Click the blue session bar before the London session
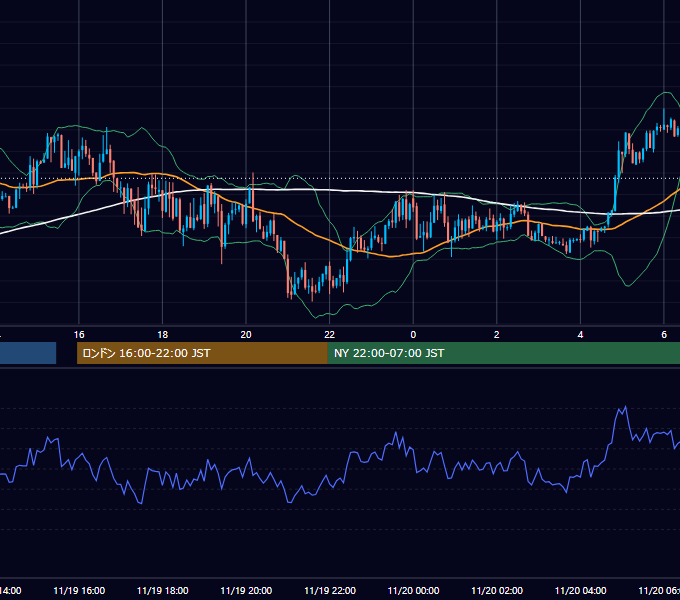 (28, 353)
